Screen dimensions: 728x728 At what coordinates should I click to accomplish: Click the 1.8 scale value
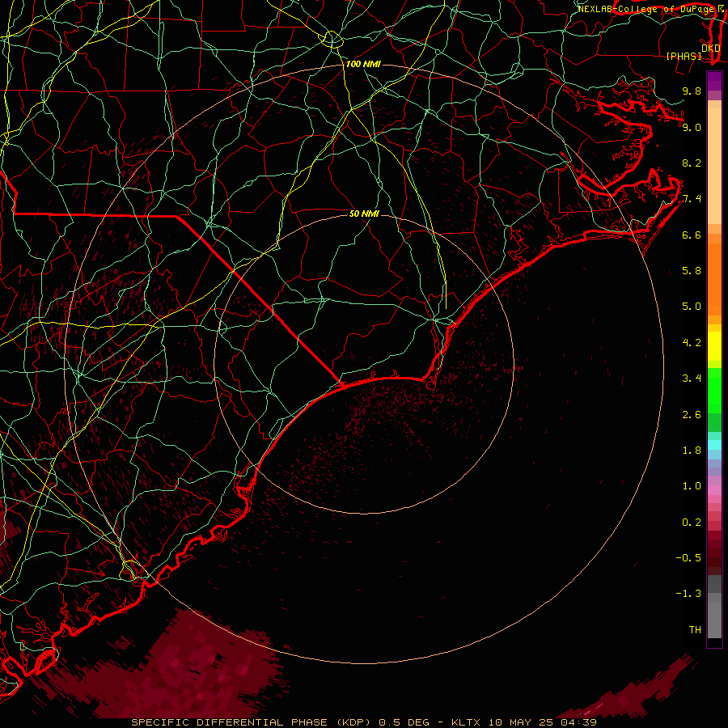pyautogui.click(x=692, y=451)
